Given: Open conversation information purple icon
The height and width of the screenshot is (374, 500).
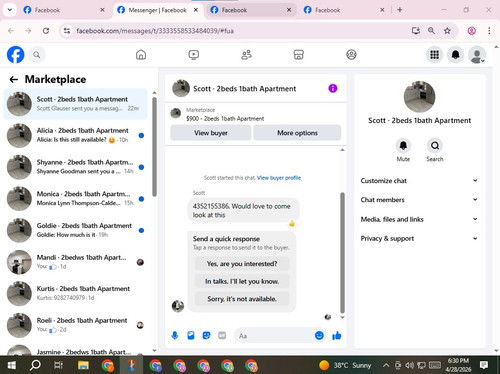Looking at the screenshot, I should [x=333, y=88].
